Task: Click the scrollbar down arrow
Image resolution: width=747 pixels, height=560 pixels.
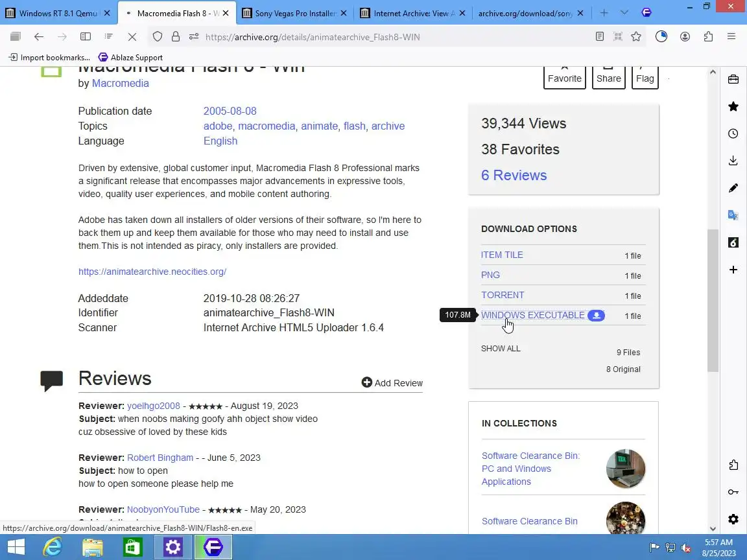Action: pyautogui.click(x=713, y=528)
